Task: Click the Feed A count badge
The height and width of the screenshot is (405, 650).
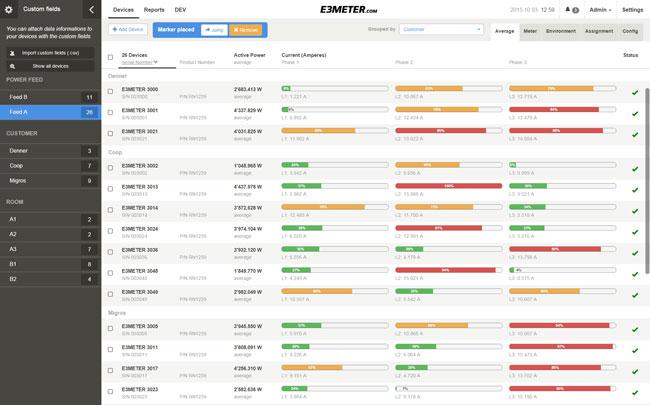Action: pos(90,112)
